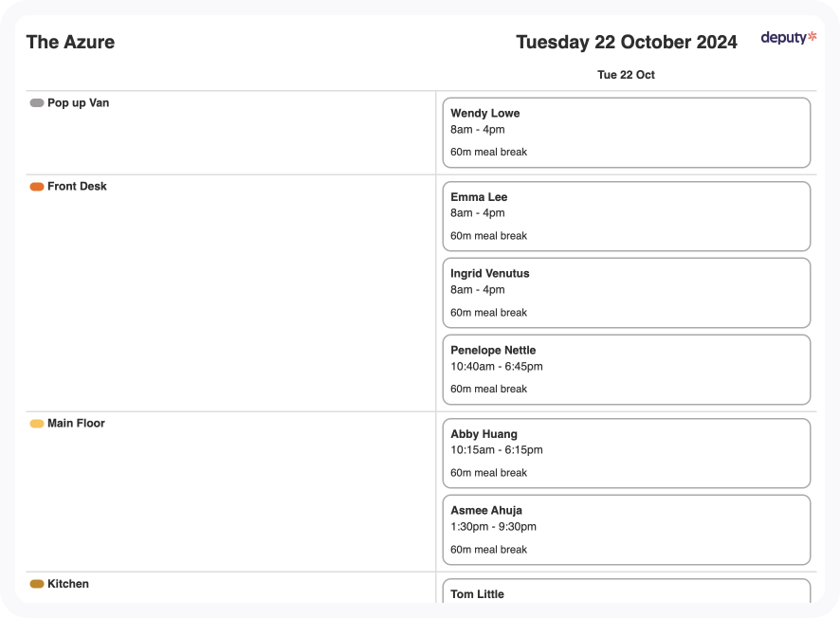The height and width of the screenshot is (618, 840).
Task: Click the brown Kitchen color pill
Action: (37, 584)
